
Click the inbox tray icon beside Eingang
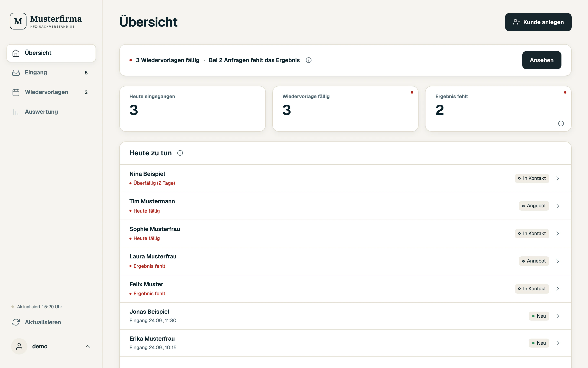click(16, 73)
